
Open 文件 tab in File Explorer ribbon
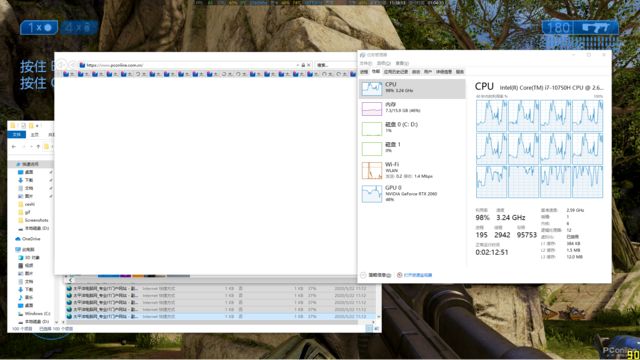17,135
